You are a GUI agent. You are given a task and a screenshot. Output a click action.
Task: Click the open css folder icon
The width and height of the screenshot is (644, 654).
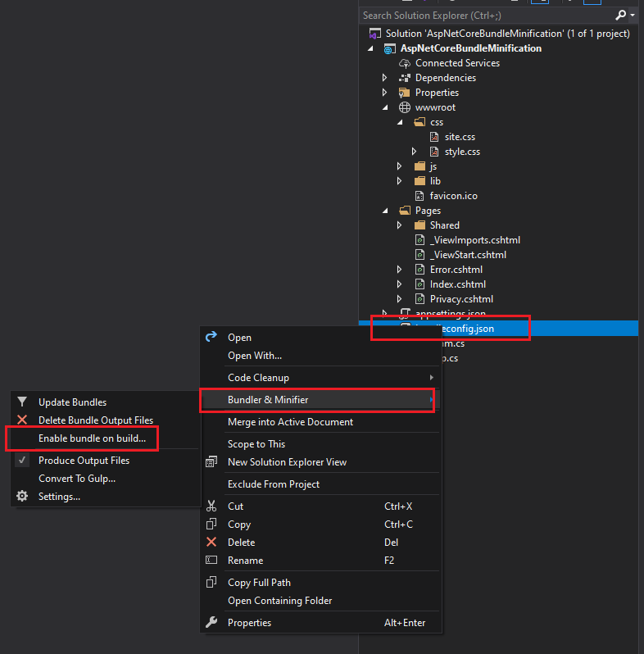click(420, 122)
